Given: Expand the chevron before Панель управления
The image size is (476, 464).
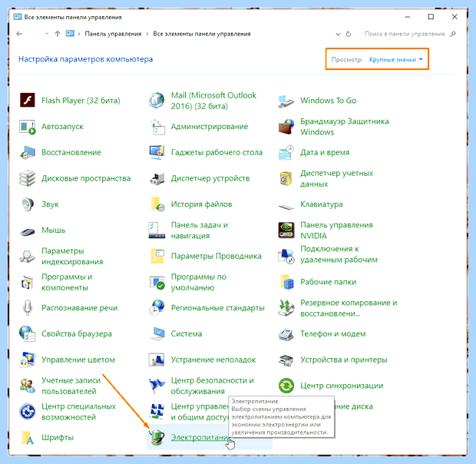Looking at the screenshot, I should point(79,34).
